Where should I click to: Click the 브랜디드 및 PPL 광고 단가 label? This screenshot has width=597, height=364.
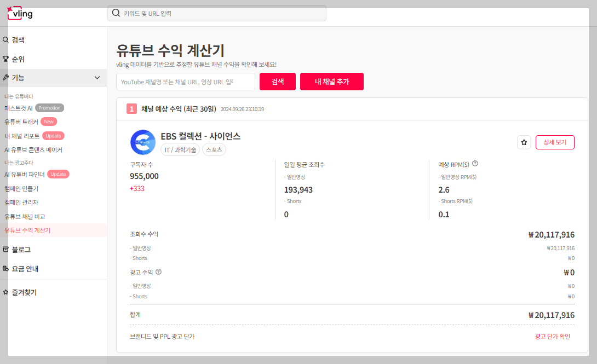pyautogui.click(x=162, y=337)
